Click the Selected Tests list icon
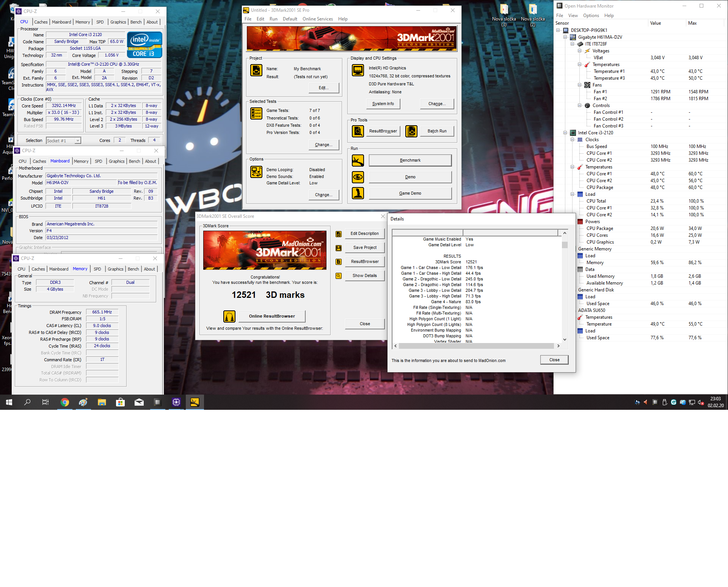Image resolution: width=728 pixels, height=587 pixels. tap(256, 113)
